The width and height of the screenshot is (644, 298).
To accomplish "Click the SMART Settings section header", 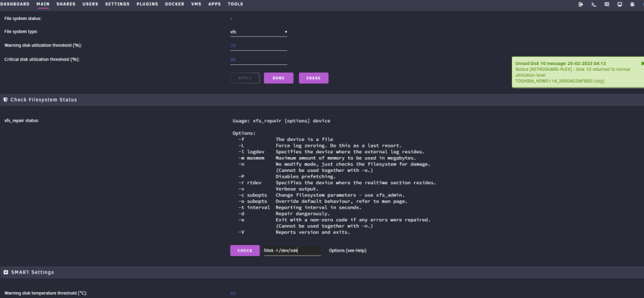I will click(x=322, y=272).
